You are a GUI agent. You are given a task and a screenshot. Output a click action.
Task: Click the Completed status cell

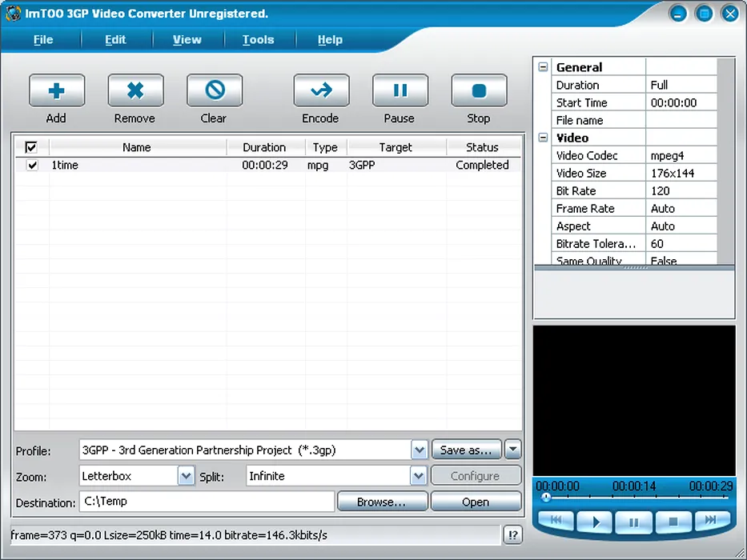coord(482,166)
